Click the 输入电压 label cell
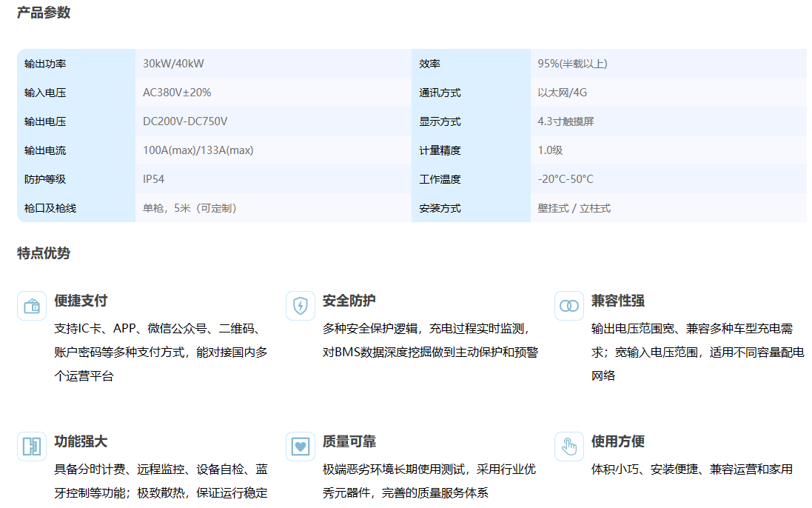Screen dimensions: 812x508 click(45, 93)
